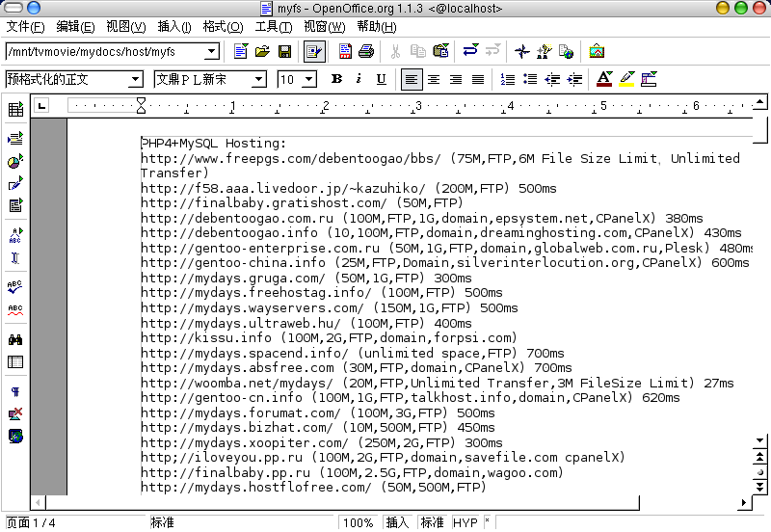Export directly as PDF icon
The width and height of the screenshot is (771, 532).
point(345,51)
